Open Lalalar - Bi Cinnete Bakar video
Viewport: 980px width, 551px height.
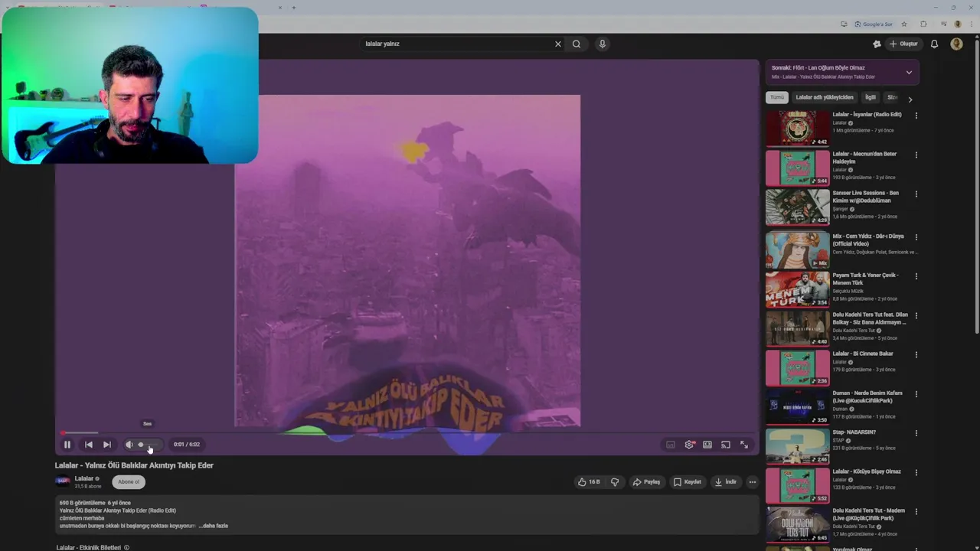(798, 368)
